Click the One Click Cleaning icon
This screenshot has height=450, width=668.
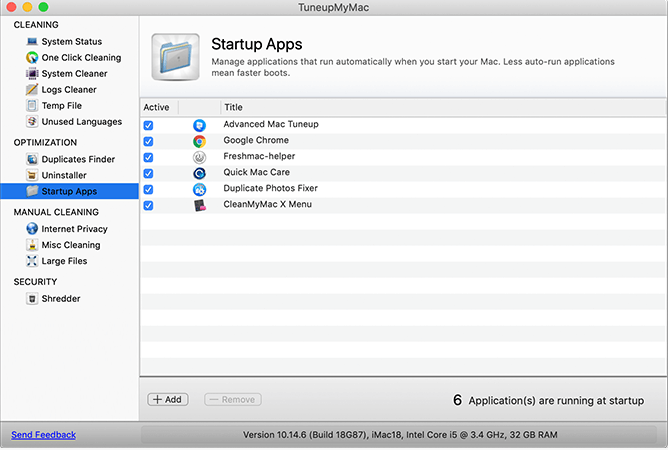click(x=32, y=58)
